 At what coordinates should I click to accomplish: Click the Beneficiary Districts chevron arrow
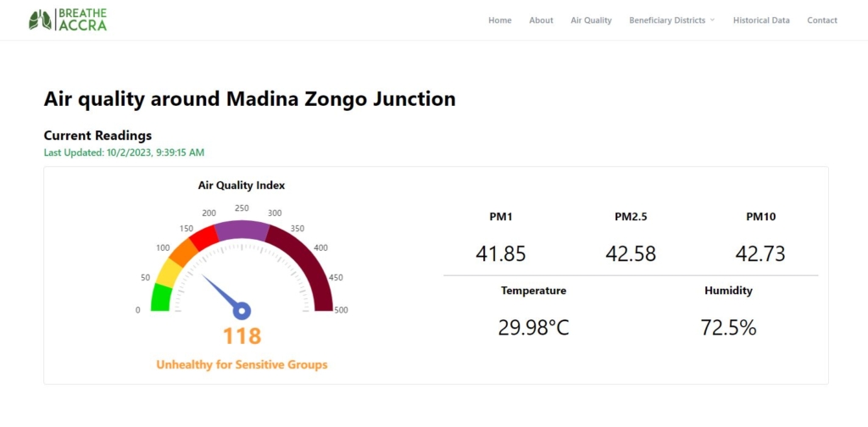(713, 20)
